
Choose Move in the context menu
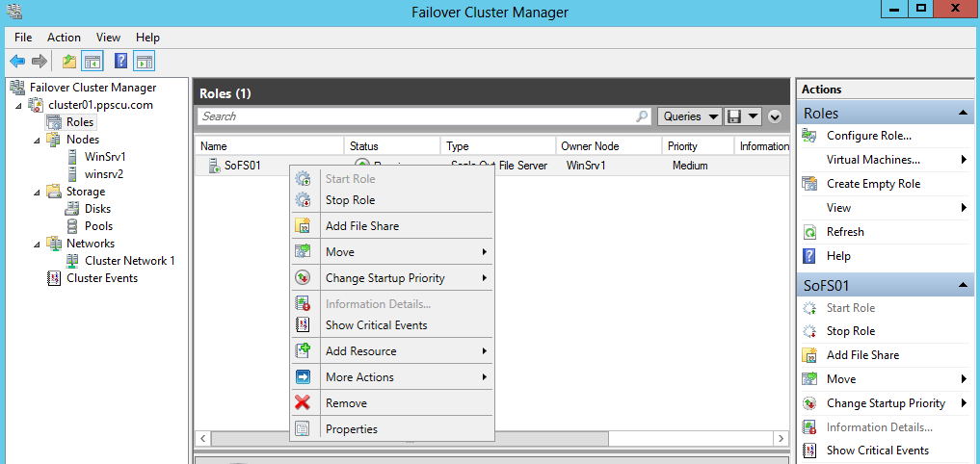pos(392,252)
